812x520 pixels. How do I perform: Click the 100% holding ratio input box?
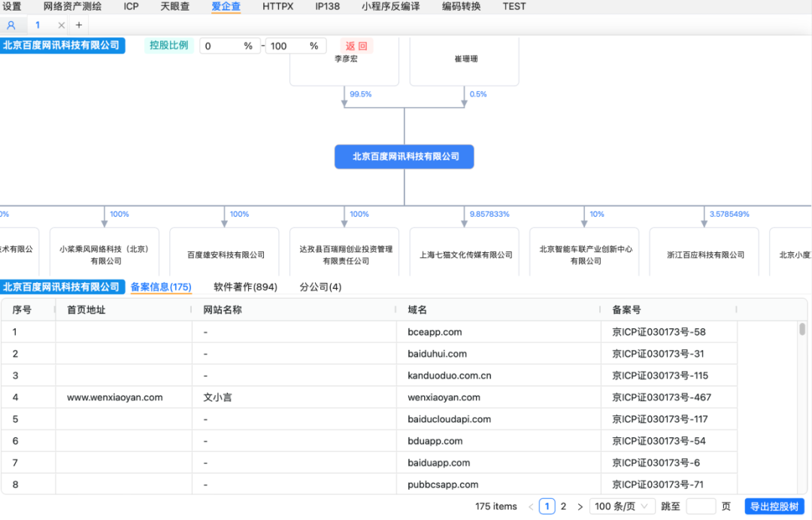coord(295,46)
